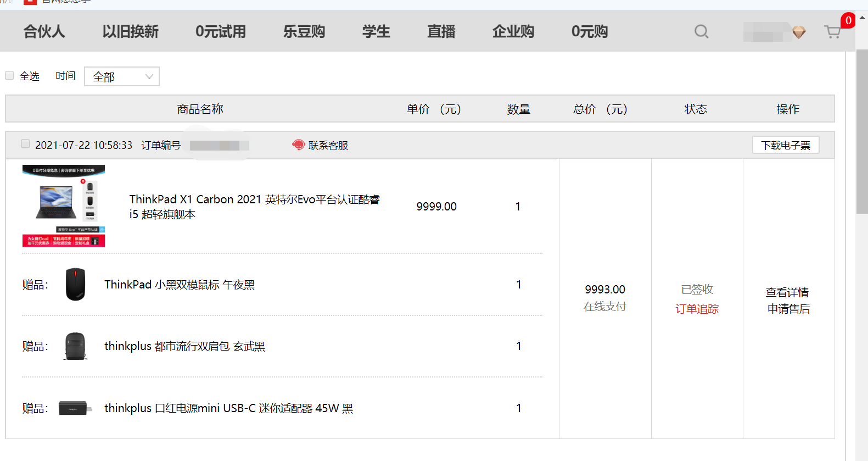
Task: Click the USB-C adapter gift image
Action: (75, 408)
